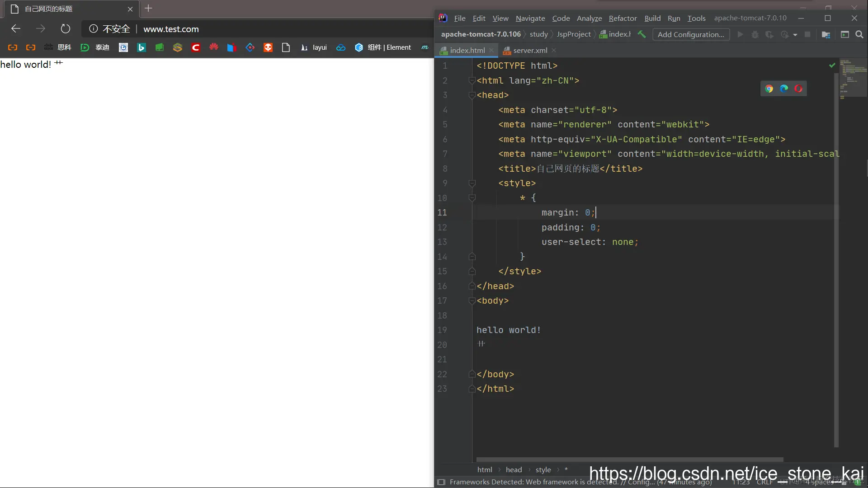Open page in Opera browser icon
Viewport: 868px width, 488px height.
click(x=798, y=89)
